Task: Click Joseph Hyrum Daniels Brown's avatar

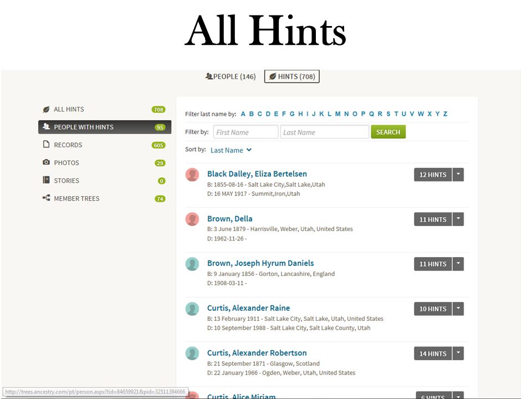Action: 192,264
